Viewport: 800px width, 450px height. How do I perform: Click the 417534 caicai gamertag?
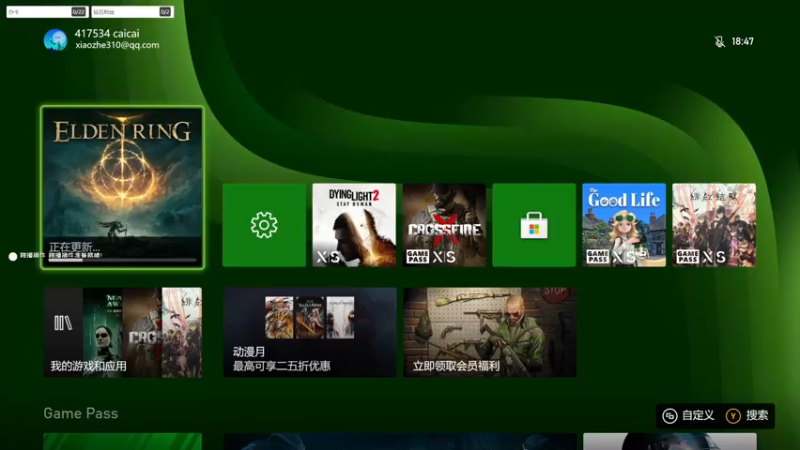tap(107, 34)
